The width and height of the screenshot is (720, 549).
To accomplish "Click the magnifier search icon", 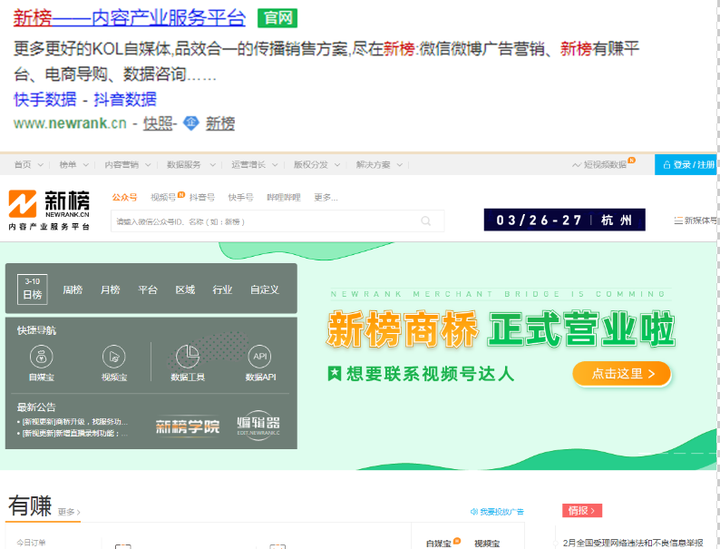I will tap(426, 221).
